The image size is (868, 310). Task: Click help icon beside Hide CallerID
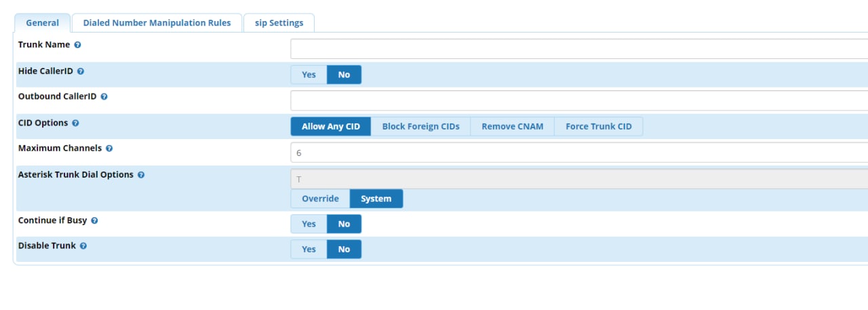pyautogui.click(x=81, y=71)
